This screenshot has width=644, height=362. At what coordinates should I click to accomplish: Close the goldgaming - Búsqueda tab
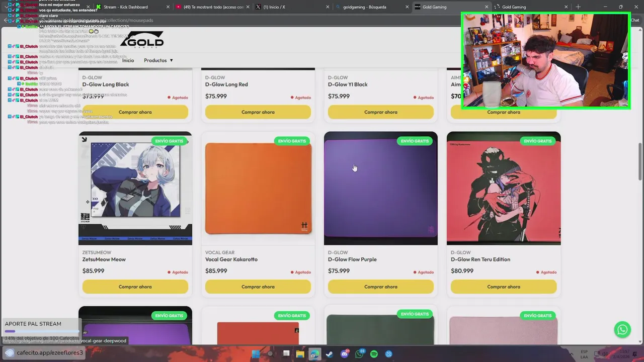coord(407,7)
